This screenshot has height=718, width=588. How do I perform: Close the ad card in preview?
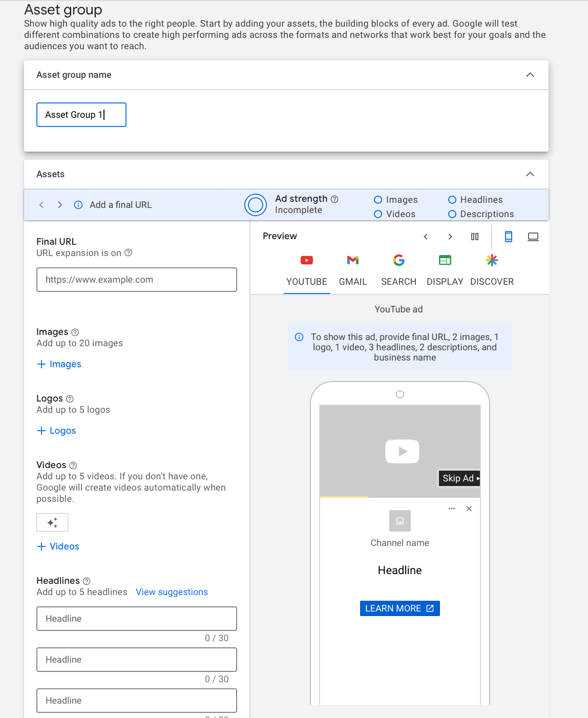click(469, 509)
